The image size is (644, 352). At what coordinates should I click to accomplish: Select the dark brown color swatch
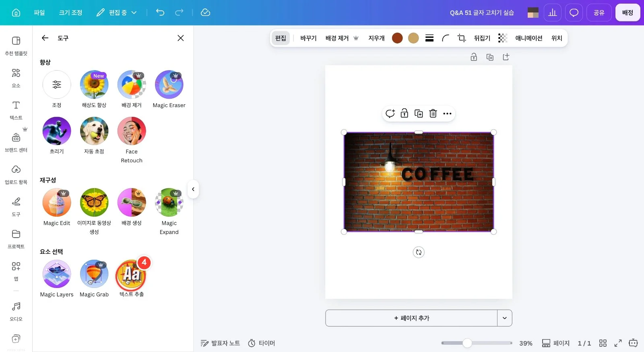click(397, 38)
